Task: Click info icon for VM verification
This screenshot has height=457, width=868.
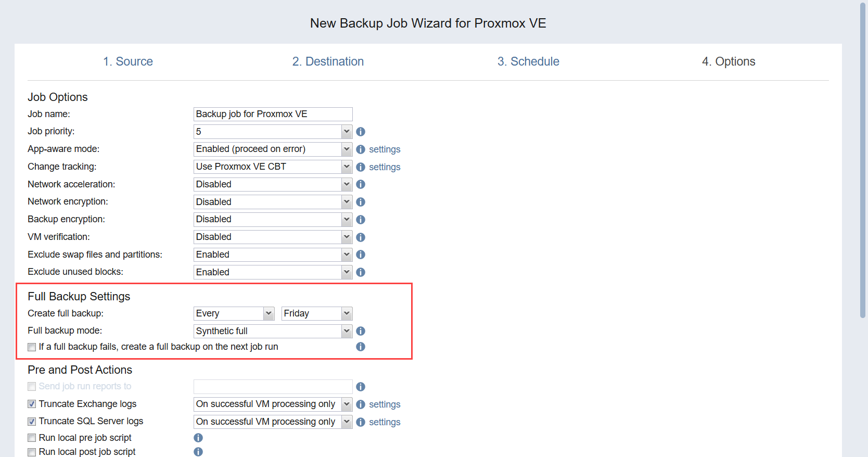Action: 361,237
